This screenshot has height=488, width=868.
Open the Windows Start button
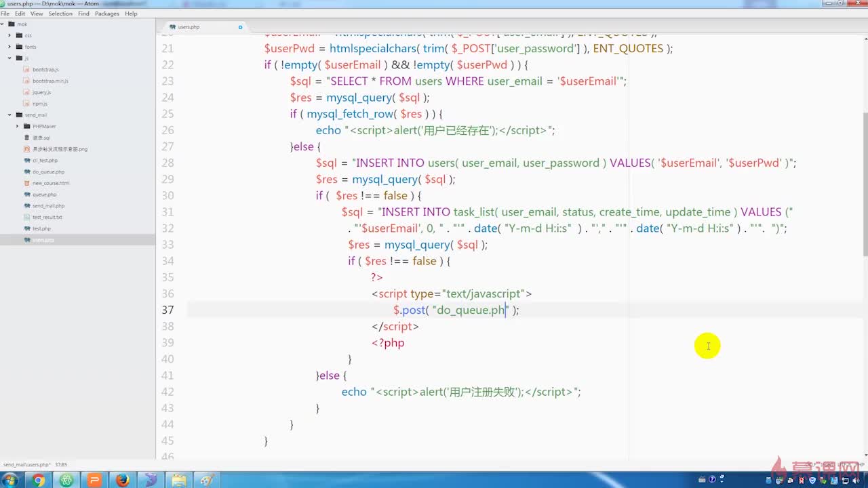10,480
